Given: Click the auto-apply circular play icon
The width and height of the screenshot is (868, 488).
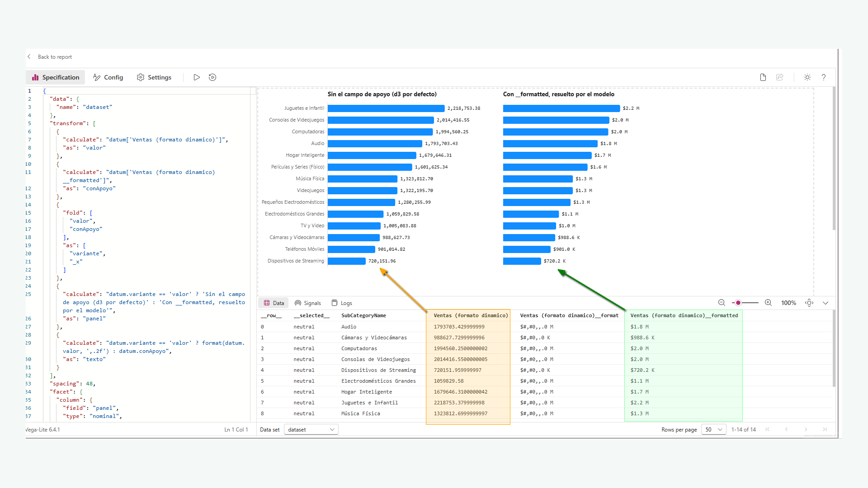Looking at the screenshot, I should 212,77.
